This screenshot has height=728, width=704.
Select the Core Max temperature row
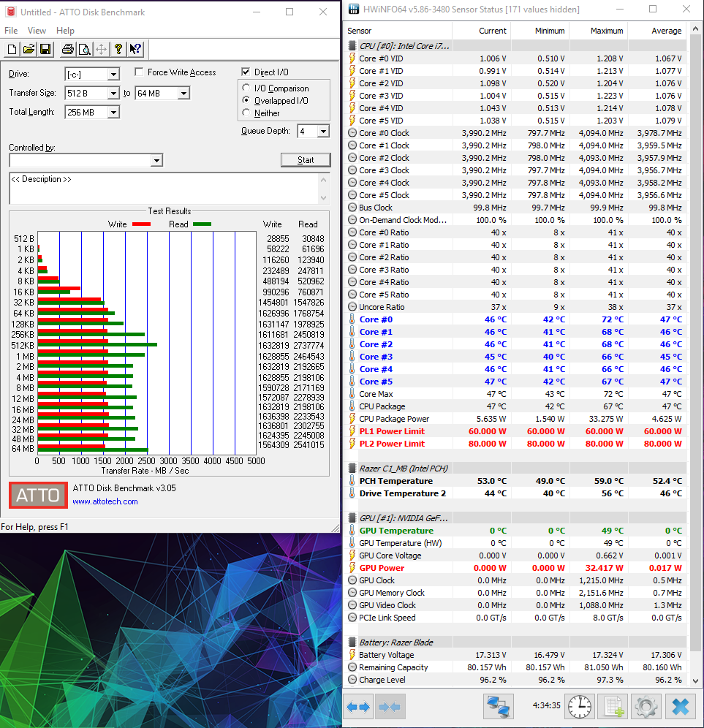(x=515, y=394)
